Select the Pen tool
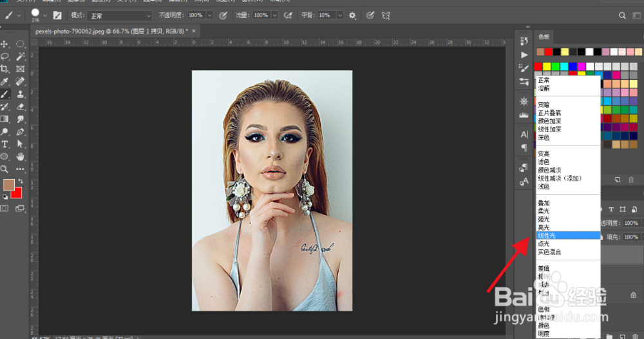The width and height of the screenshot is (644, 339). (20, 132)
